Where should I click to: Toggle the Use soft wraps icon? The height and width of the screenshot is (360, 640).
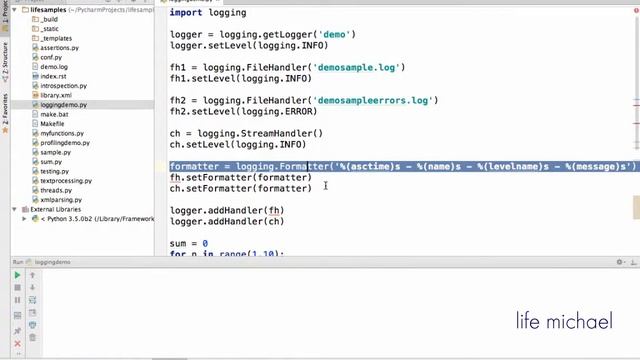point(33,300)
